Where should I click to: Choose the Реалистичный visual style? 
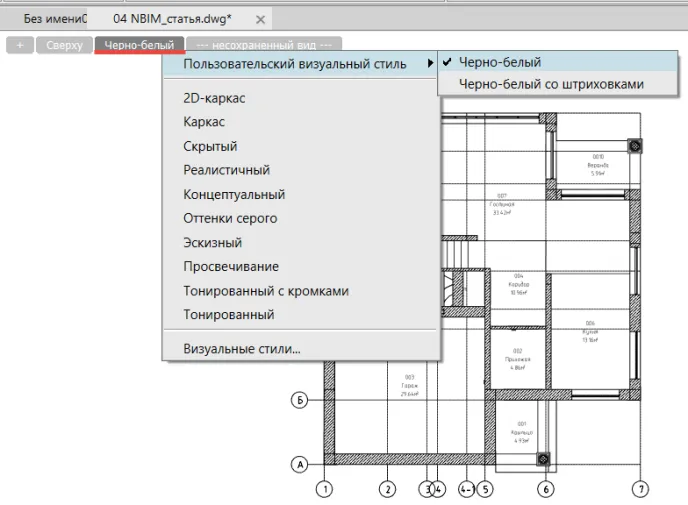coord(226,170)
